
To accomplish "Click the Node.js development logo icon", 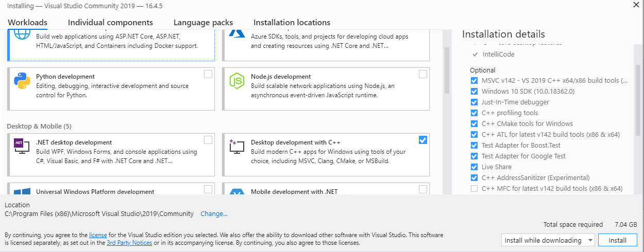I will pyautogui.click(x=237, y=81).
